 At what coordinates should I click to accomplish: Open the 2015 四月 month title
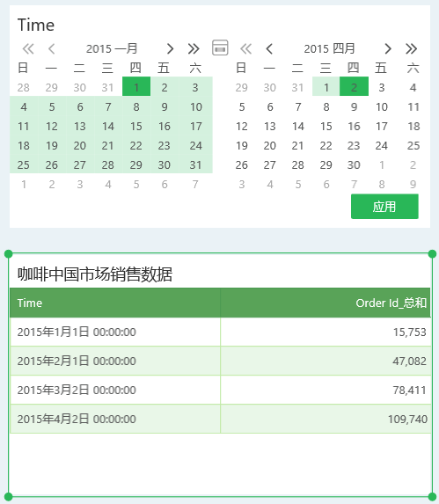329,49
